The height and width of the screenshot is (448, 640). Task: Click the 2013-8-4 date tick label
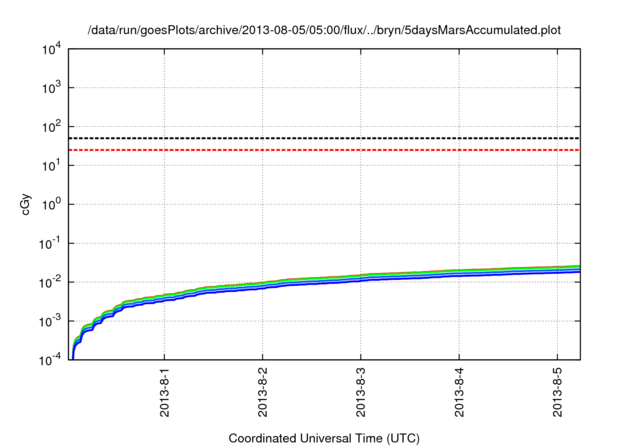pos(459,392)
